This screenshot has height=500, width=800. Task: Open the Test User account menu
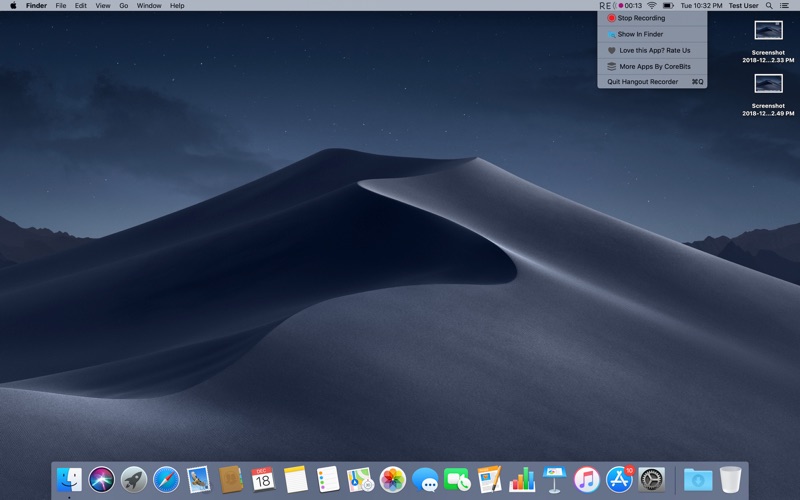pos(743,6)
